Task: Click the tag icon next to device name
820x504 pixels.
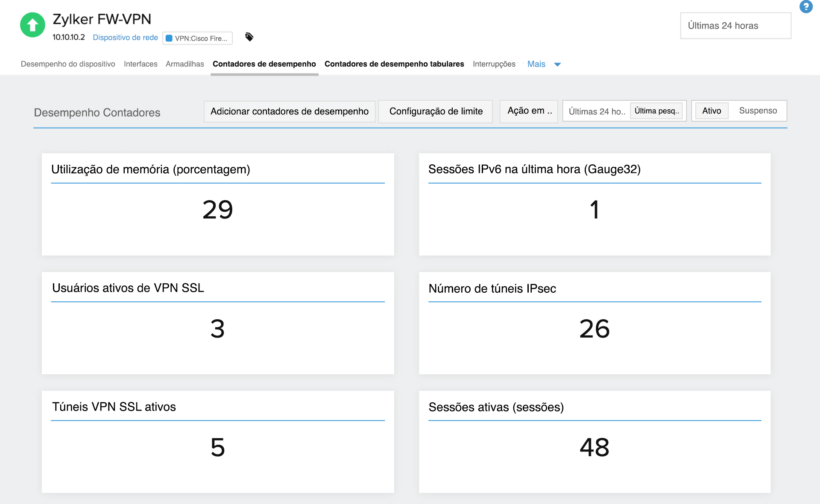Action: pyautogui.click(x=249, y=38)
